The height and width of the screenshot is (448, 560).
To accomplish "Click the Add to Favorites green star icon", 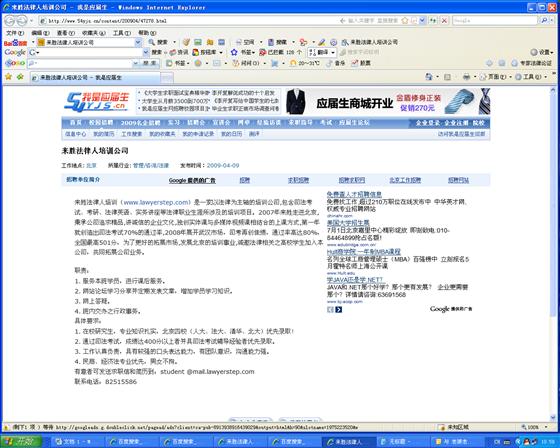I will [x=20, y=77].
